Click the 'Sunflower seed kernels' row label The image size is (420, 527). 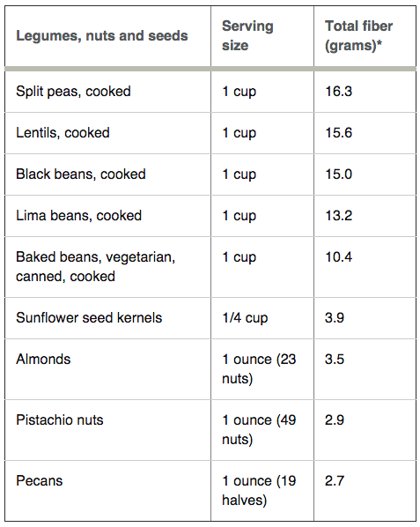click(89, 317)
